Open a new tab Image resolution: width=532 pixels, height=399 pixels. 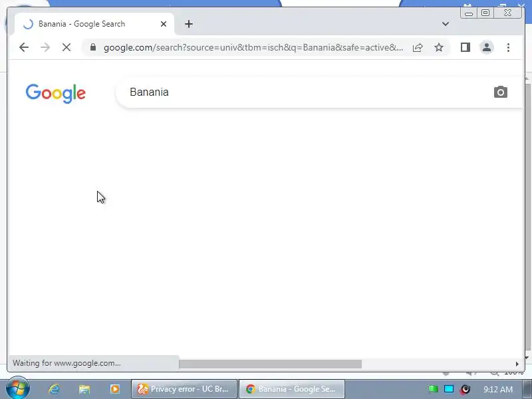coord(189,24)
